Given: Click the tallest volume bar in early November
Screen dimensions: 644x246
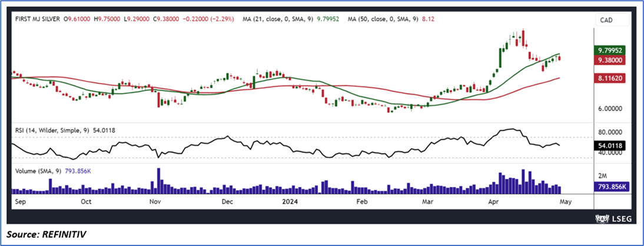Looking at the screenshot, I should 158,181.
